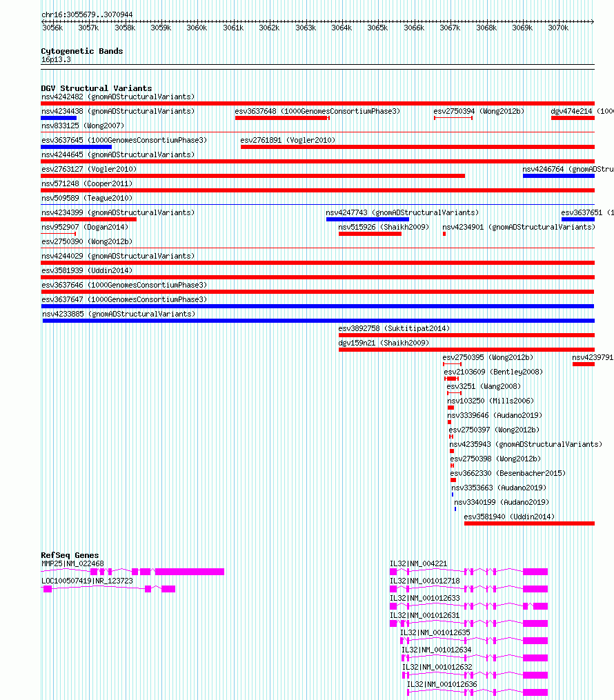Screen dimensions: 614x700
Task: Click nsv515926 Shaikh2009 variant label
Action: [384, 227]
